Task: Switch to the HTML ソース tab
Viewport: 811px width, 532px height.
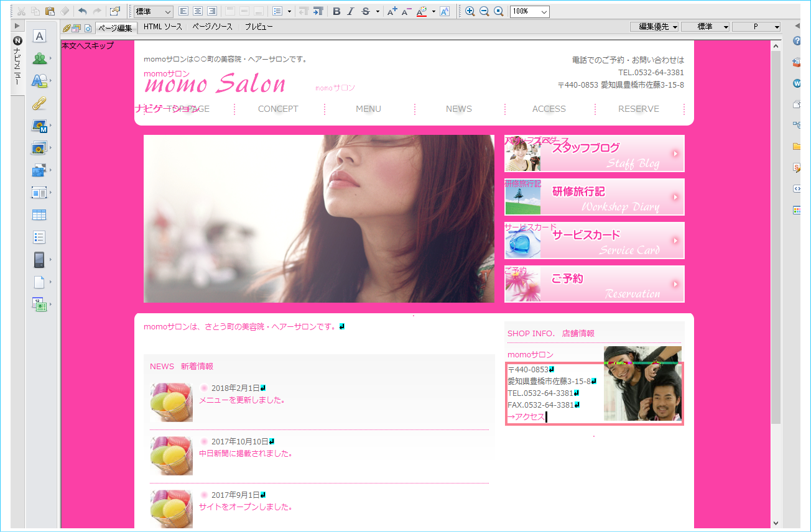Action: click(x=163, y=27)
